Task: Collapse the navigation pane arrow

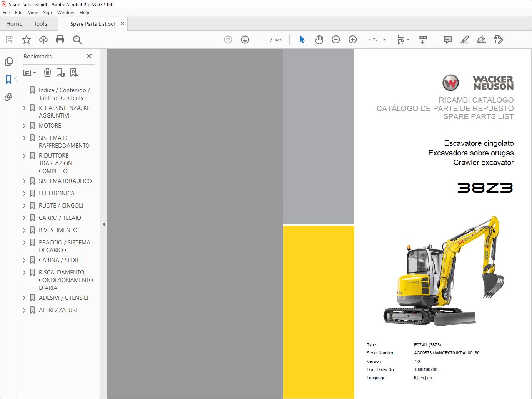Action: coord(104,224)
